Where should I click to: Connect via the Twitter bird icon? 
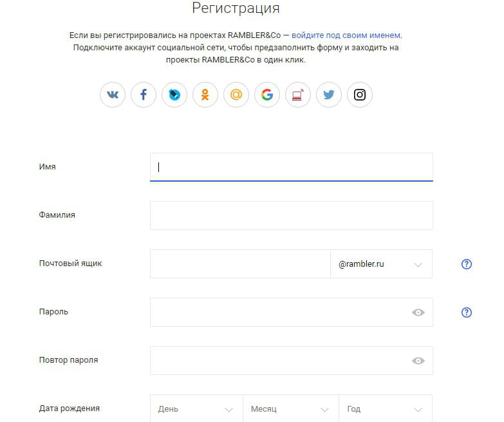[x=329, y=95]
